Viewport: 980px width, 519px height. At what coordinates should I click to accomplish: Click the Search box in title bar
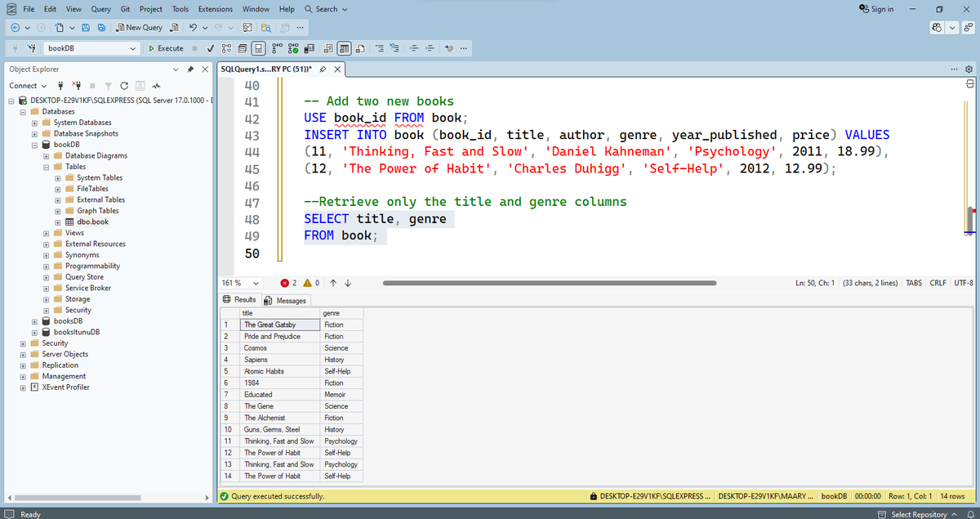point(325,8)
